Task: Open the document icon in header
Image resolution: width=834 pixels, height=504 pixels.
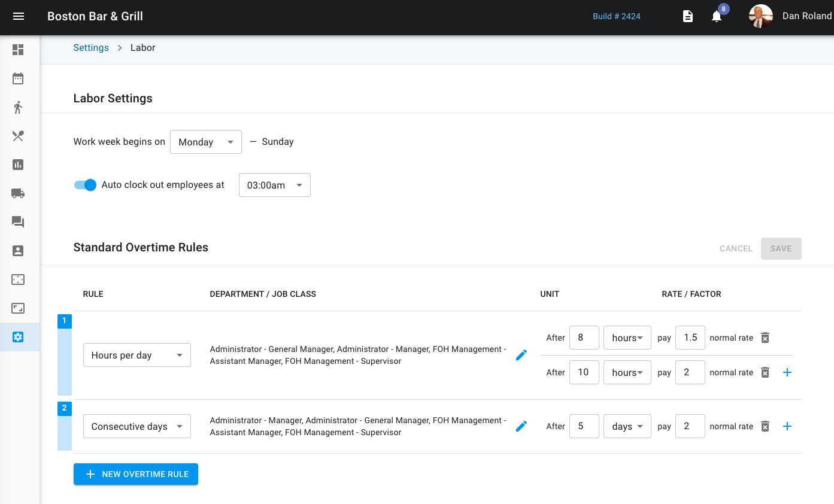Action: (688, 17)
